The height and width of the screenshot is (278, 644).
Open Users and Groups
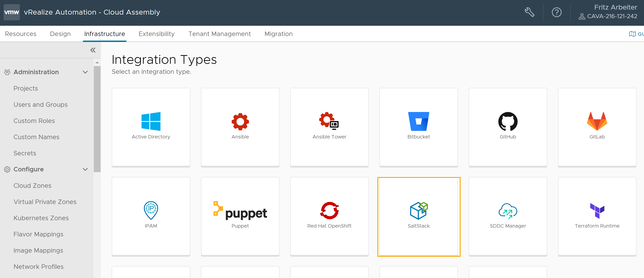tap(41, 105)
